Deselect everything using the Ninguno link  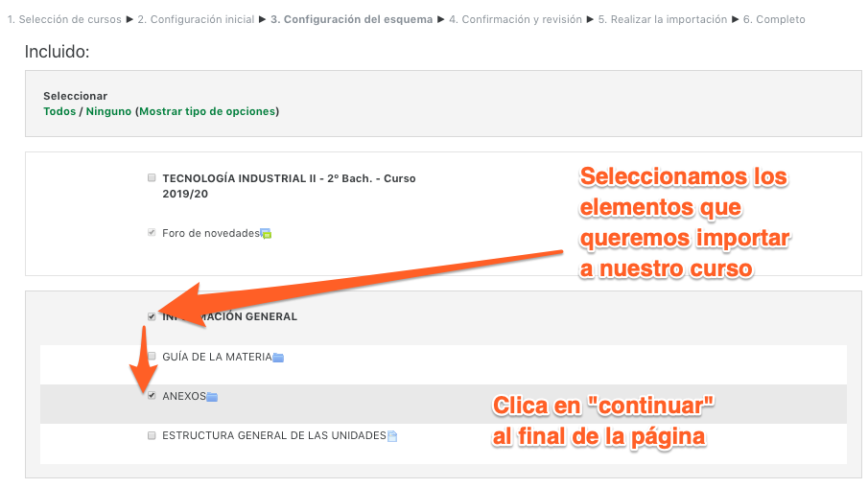point(108,111)
